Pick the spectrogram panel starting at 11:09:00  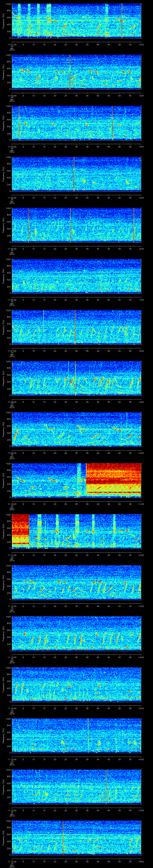tap(77, 429)
